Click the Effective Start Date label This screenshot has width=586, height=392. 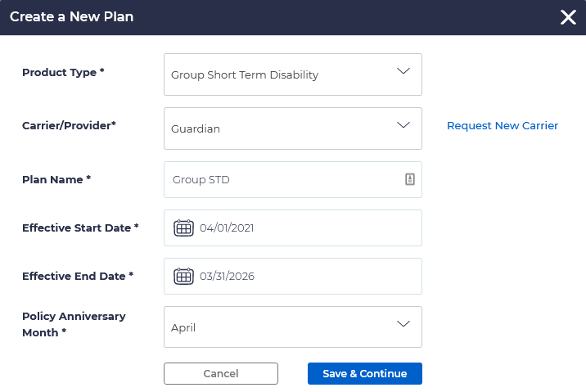[80, 228]
